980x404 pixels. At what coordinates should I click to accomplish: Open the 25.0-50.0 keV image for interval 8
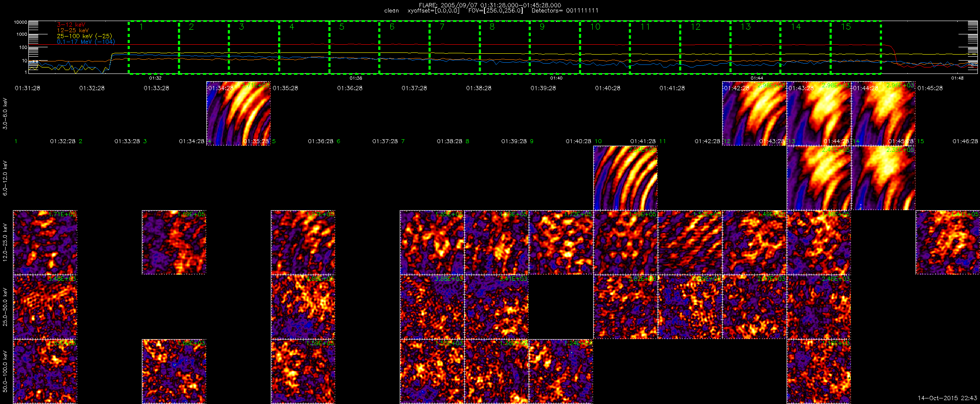496,307
